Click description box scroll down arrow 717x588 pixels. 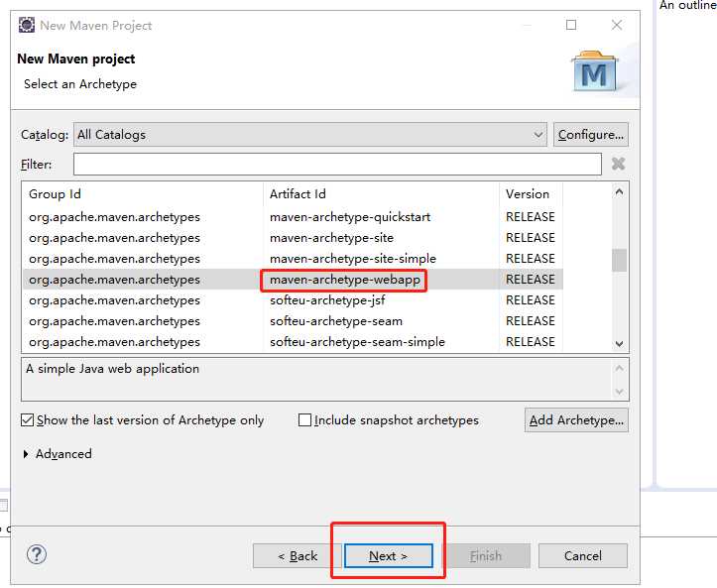(619, 392)
